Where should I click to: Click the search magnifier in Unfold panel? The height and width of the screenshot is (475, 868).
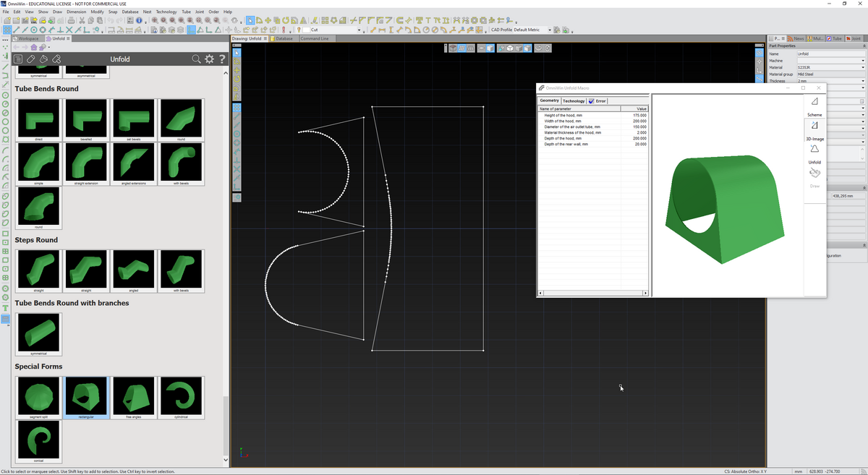coord(196,59)
